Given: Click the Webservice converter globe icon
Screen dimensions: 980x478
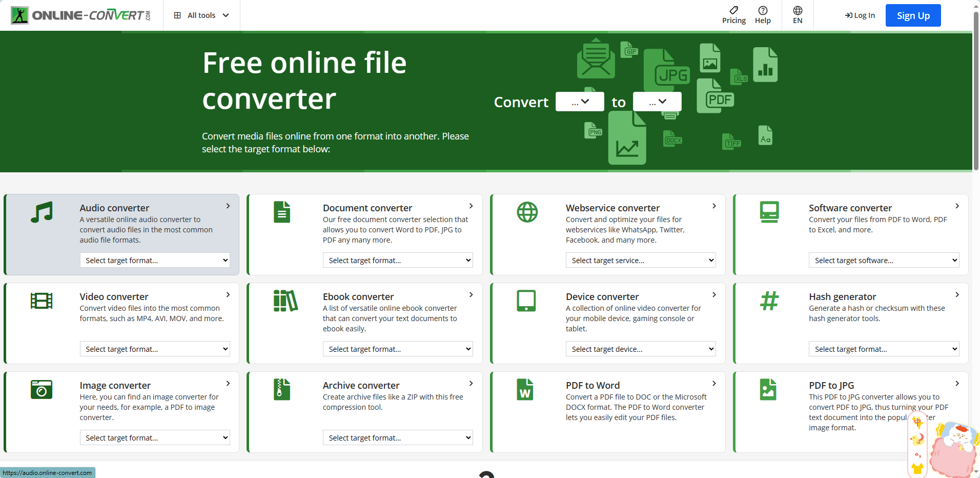Looking at the screenshot, I should [x=527, y=212].
